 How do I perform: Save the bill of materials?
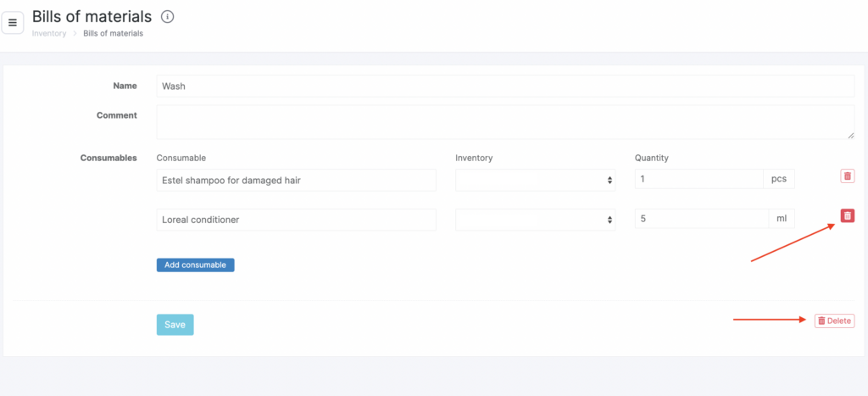(175, 325)
